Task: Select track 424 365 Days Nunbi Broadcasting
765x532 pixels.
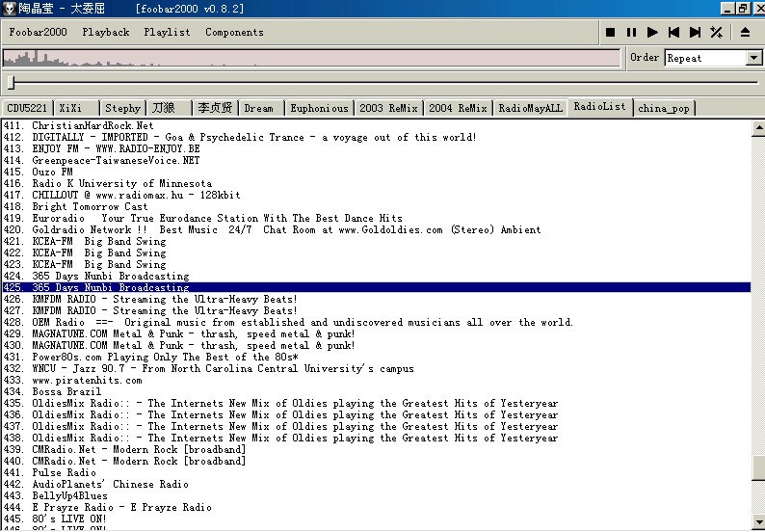Action: 376,277
